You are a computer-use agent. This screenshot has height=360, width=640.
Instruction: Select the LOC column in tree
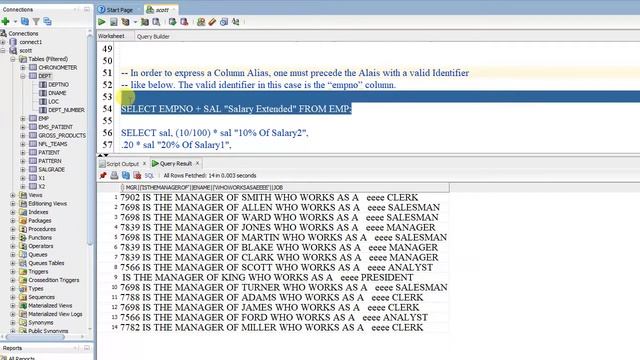pyautogui.click(x=53, y=102)
